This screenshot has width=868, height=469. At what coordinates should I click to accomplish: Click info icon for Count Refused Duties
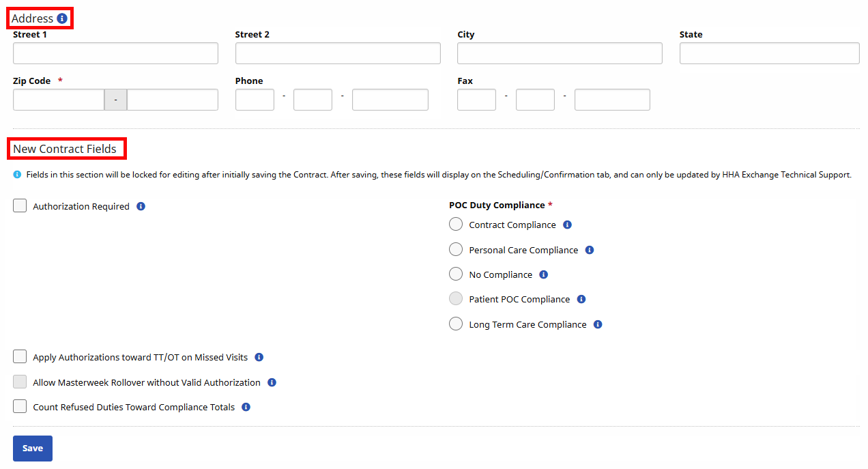246,407
